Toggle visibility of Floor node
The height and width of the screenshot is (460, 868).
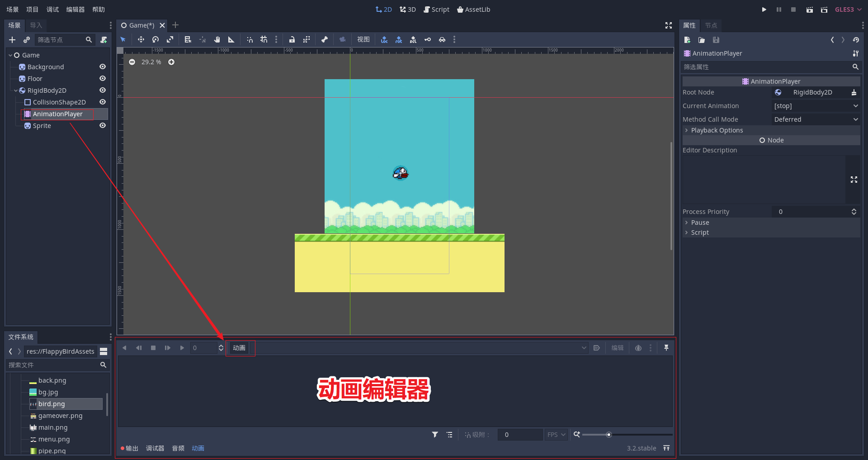pyautogui.click(x=103, y=79)
